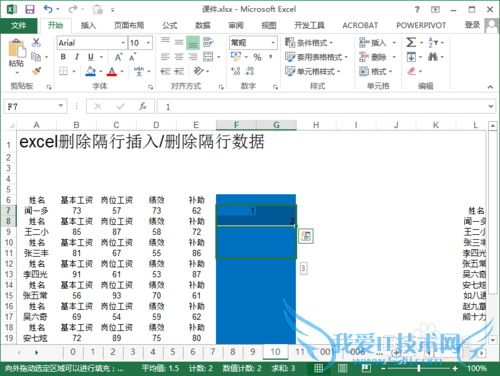
Task: Increase font size with larger A
Action: tap(118, 57)
